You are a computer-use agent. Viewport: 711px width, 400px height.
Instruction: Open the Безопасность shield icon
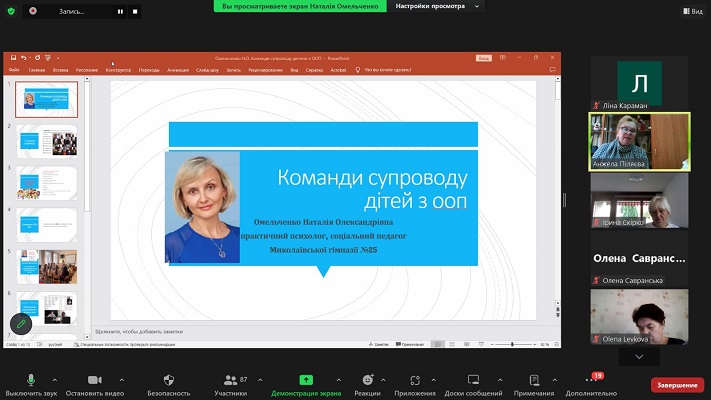coord(169,381)
